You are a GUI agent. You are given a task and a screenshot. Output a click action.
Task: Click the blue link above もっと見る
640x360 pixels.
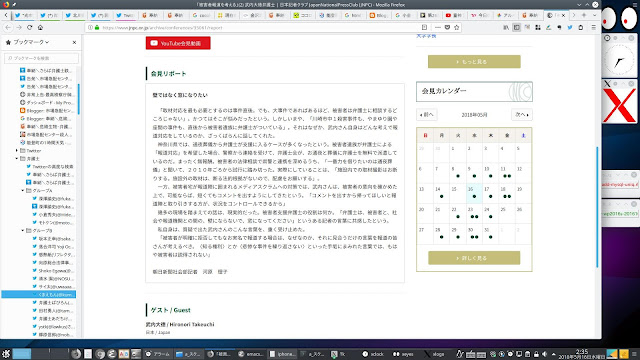(x=426, y=36)
